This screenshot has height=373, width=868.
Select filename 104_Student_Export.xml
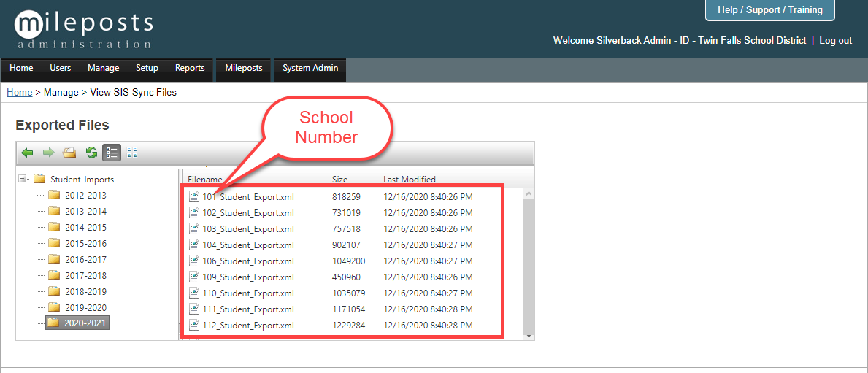pyautogui.click(x=248, y=245)
